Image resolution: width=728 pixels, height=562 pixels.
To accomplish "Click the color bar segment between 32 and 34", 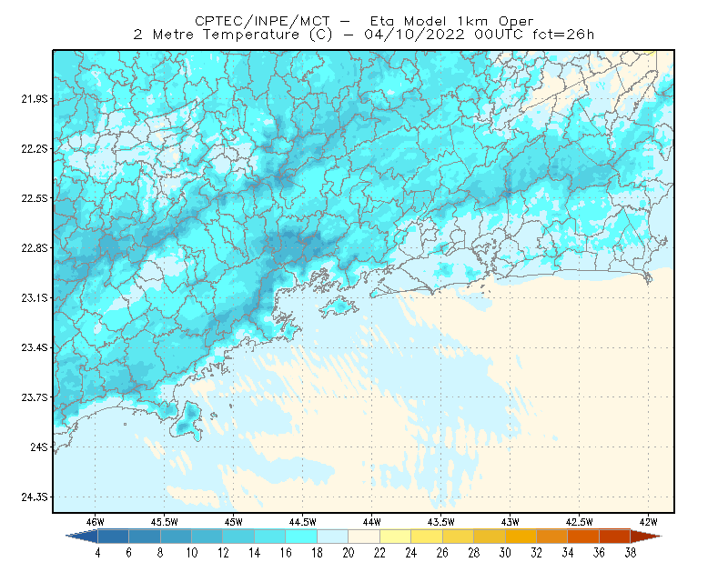I will 552,537.
